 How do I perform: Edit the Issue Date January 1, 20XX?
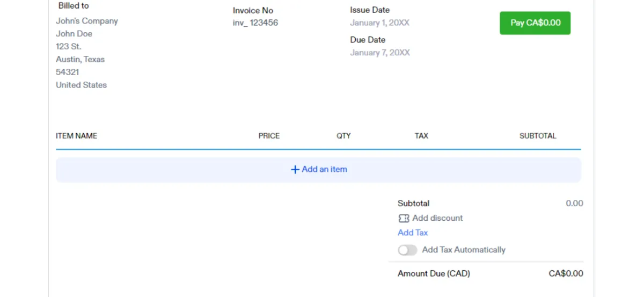point(380,23)
